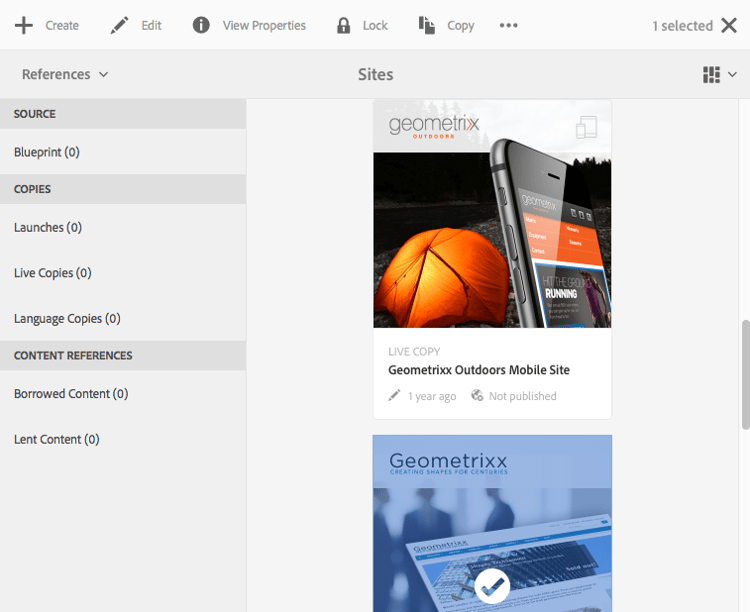Click the Lock label in toolbar
The height and width of the screenshot is (612, 750).
tap(375, 25)
